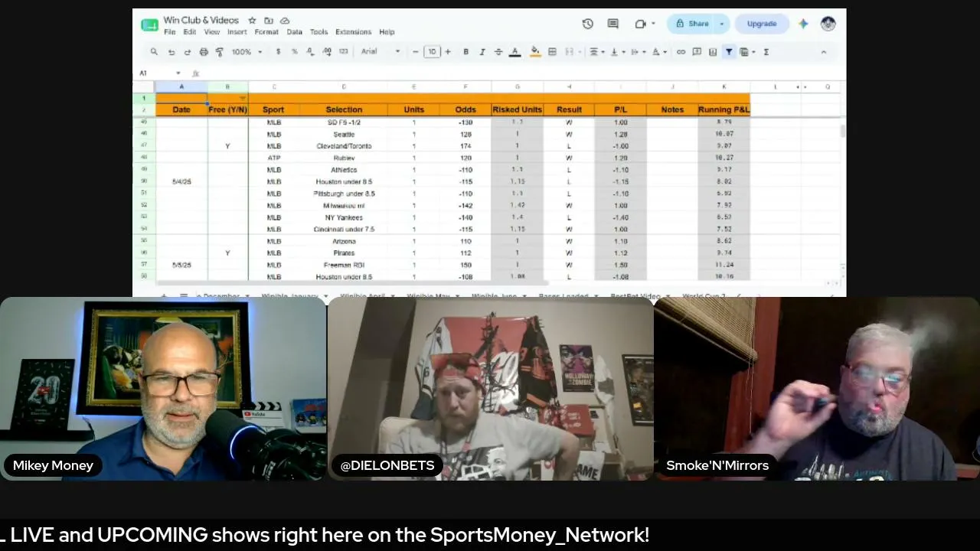Click the font size field
This screenshot has height=551, width=980.
[x=432, y=52]
